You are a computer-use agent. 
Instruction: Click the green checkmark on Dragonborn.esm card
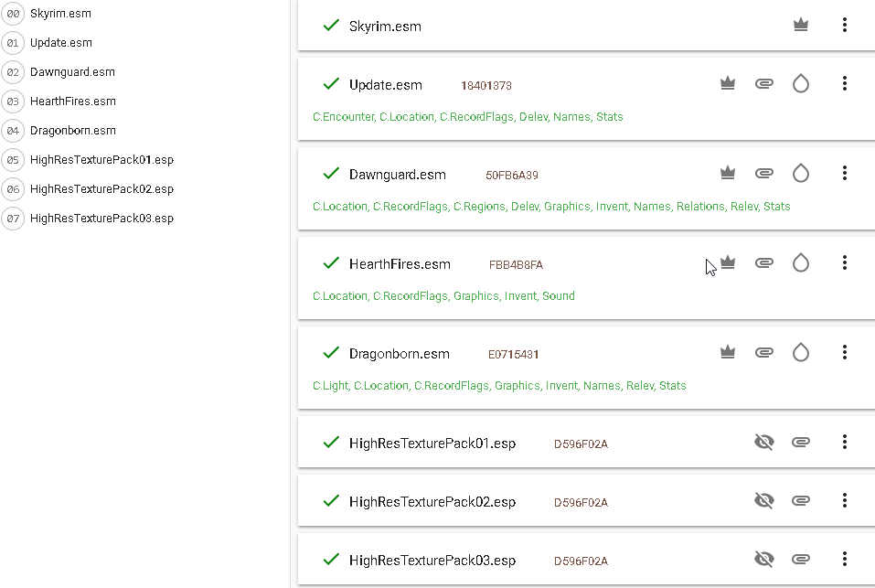pyautogui.click(x=331, y=353)
